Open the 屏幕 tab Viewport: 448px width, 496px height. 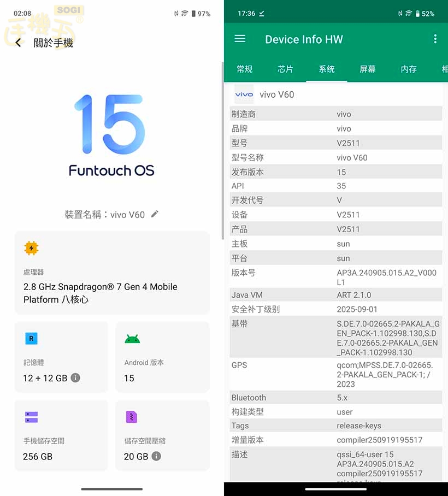[367, 69]
